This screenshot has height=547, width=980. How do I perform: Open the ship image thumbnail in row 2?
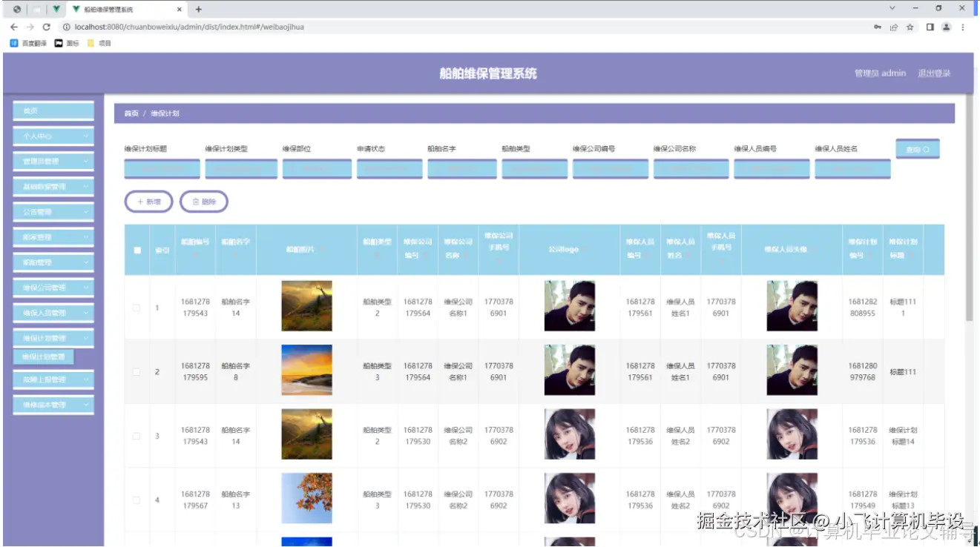point(306,370)
